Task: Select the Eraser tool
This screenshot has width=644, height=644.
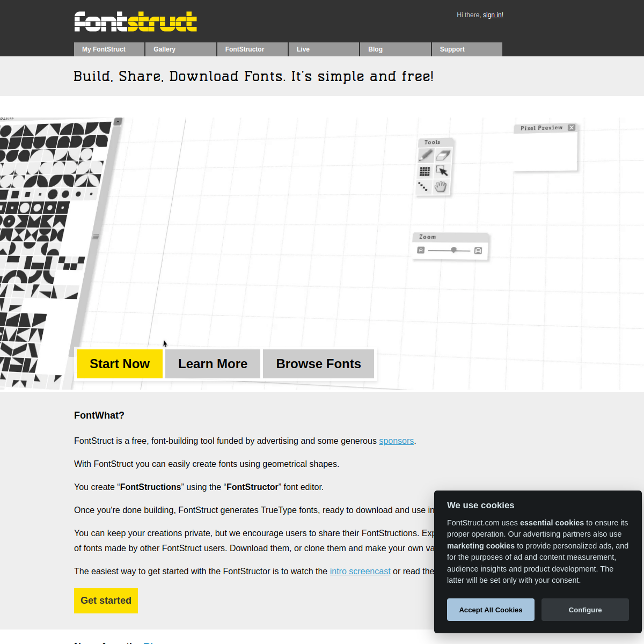Action: 443,155
